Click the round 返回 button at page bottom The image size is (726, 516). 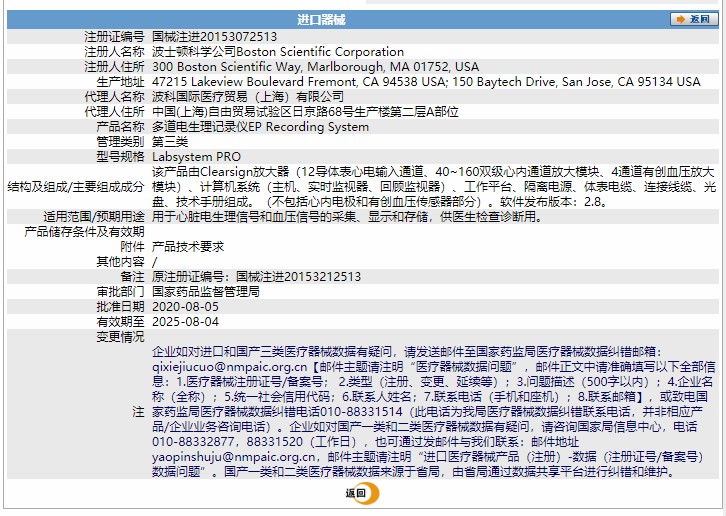tap(363, 493)
